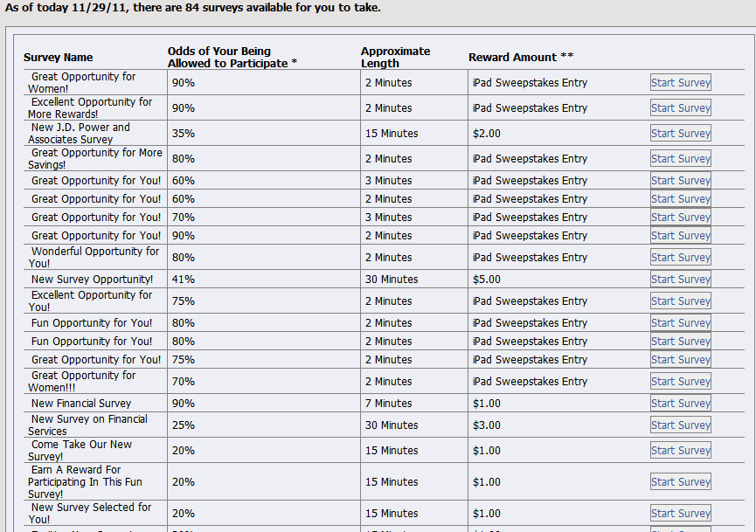Start the Excellent Opportunity for More Rewards survey
Viewport: 756px width, 532px height.
[x=680, y=108]
